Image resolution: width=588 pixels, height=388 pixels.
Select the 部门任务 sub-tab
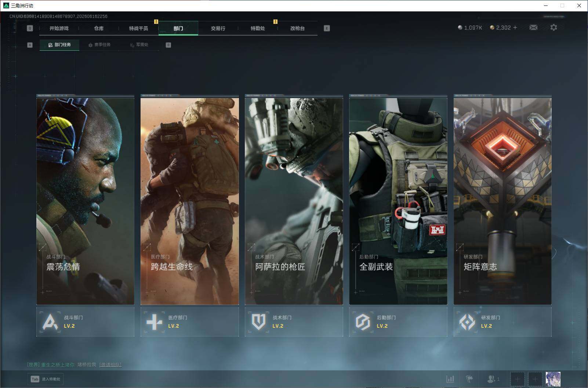(x=59, y=45)
